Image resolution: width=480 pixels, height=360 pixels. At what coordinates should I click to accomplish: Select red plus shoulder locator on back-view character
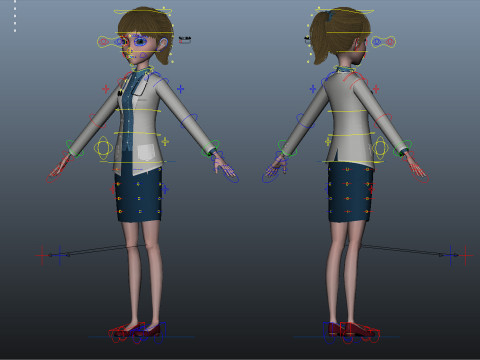[x=376, y=89]
